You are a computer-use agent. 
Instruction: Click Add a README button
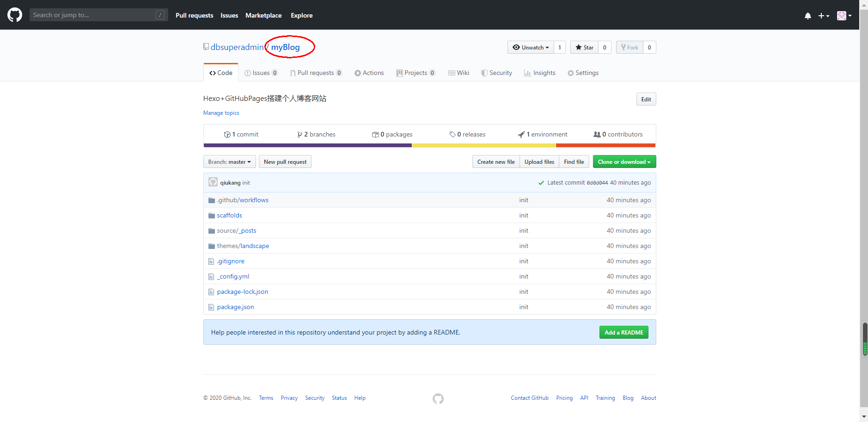tap(624, 332)
